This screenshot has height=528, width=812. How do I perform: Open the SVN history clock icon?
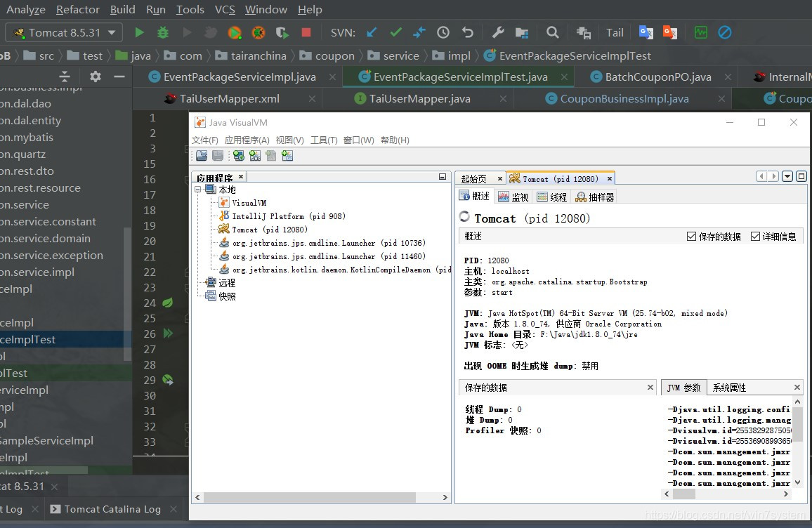point(443,32)
